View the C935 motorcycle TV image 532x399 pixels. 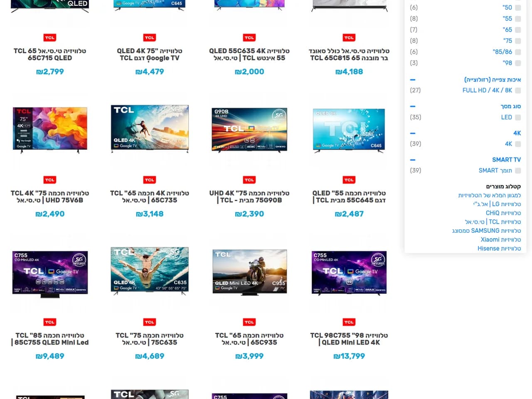tap(249, 272)
